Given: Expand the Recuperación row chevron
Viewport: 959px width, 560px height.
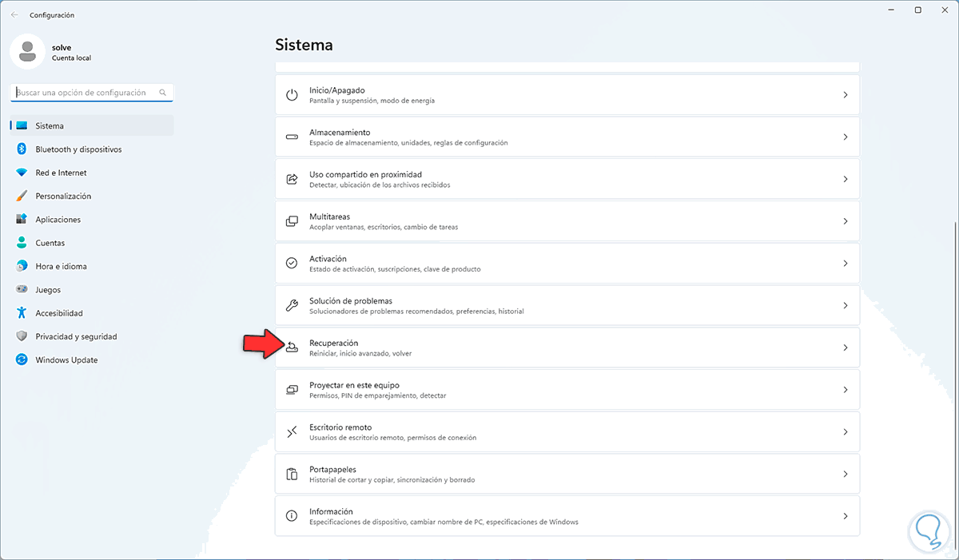Looking at the screenshot, I should (845, 348).
